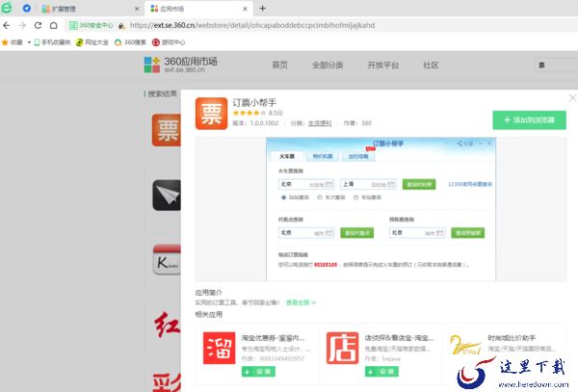The height and width of the screenshot is (392, 578).
Task: Click the star rating of 订票小帮手
Action: pyautogui.click(x=249, y=113)
